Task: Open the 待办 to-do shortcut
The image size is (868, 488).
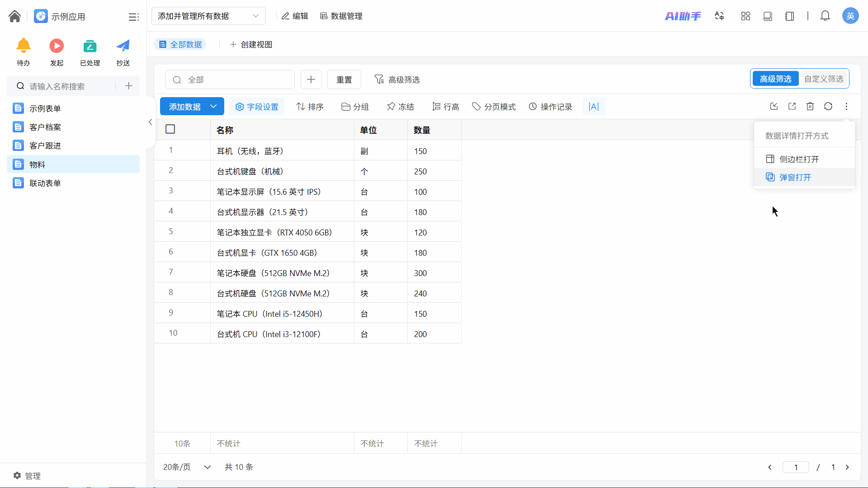Action: pyautogui.click(x=24, y=52)
